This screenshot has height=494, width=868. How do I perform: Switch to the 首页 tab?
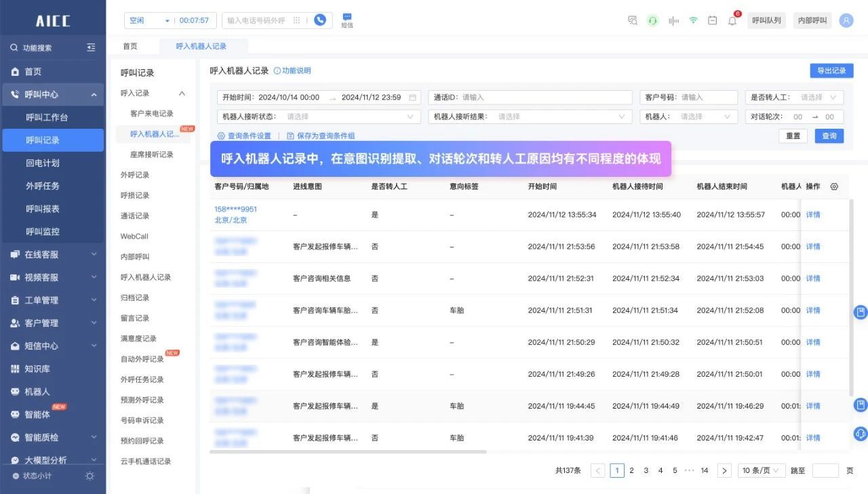tap(130, 46)
